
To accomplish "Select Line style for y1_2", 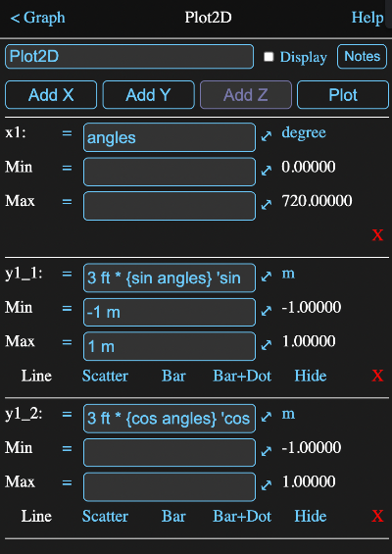I will click(x=36, y=516).
